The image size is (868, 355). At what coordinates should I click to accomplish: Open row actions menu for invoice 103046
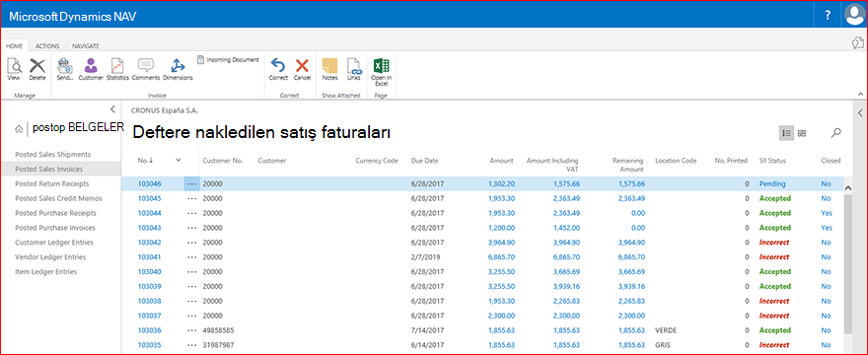click(x=191, y=183)
